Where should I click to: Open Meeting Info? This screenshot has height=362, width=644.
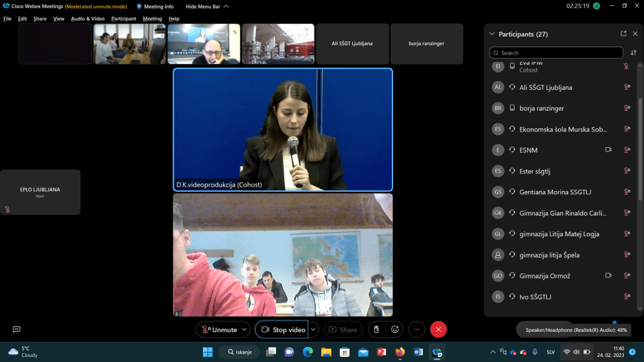155,6
